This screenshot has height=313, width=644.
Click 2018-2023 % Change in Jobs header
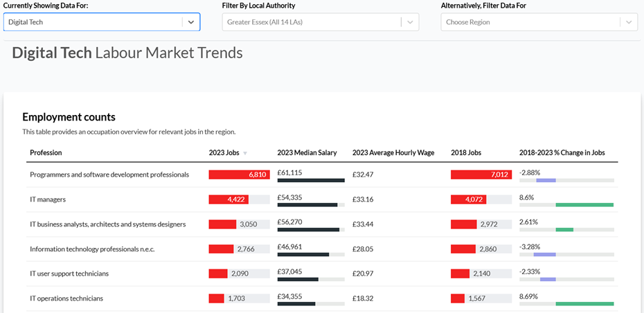click(x=562, y=152)
